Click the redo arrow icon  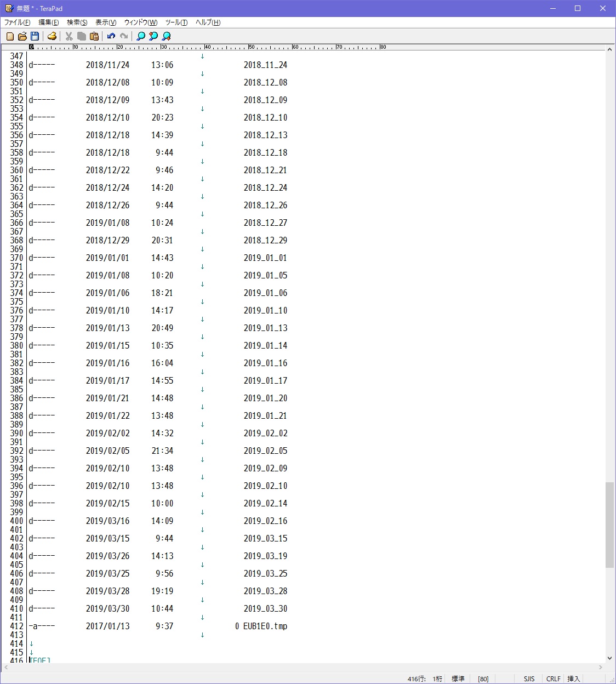(124, 36)
